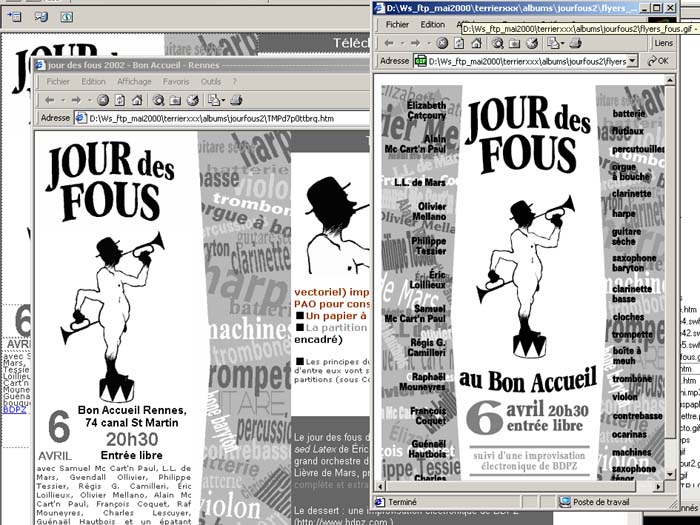Click the trumpet-playing figure image in left window
The image size is (700, 525).
112,317
